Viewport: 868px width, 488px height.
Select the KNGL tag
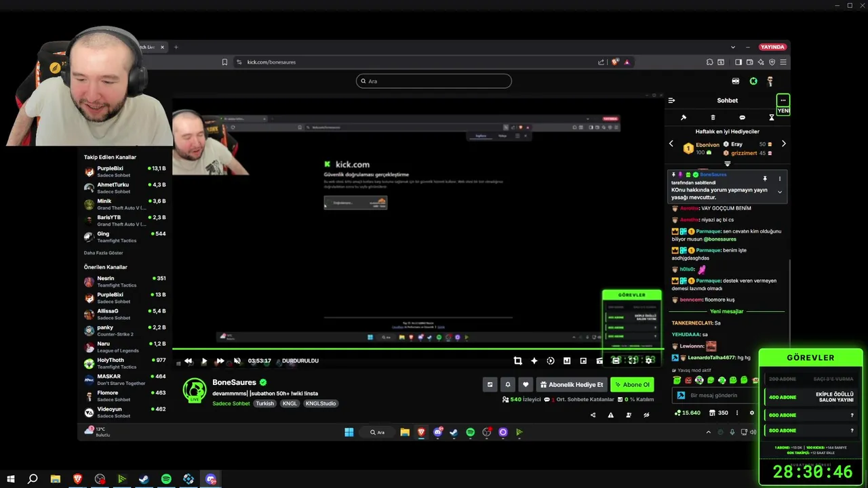tap(290, 403)
